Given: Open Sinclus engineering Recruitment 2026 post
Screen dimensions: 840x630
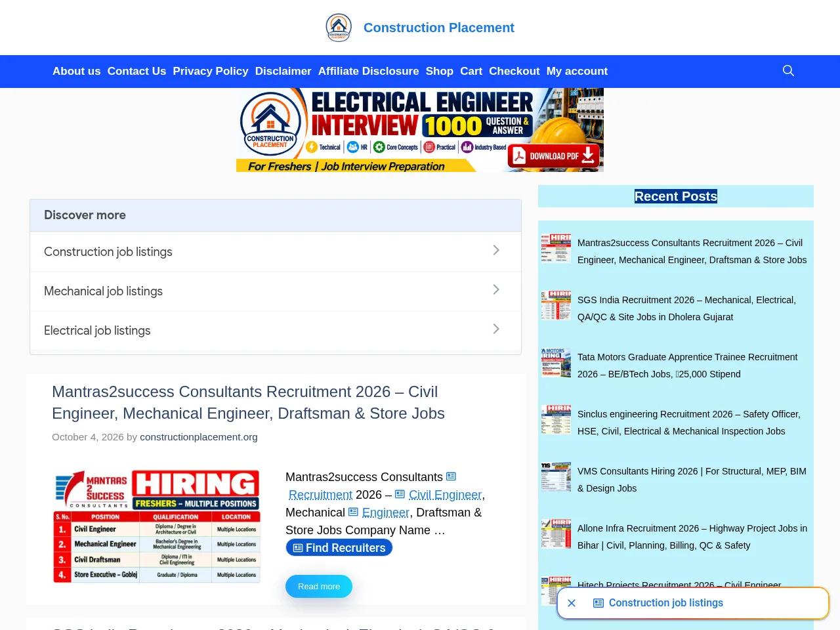Looking at the screenshot, I should point(689,423).
